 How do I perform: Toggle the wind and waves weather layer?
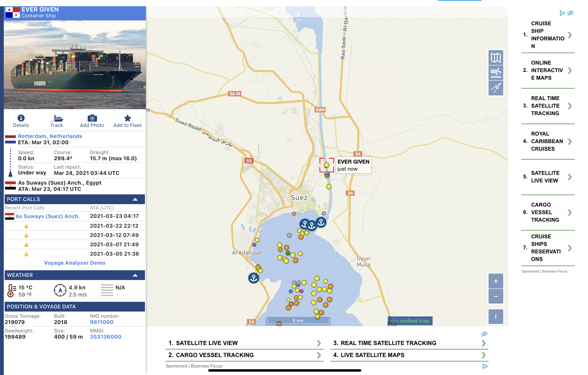pos(496,73)
